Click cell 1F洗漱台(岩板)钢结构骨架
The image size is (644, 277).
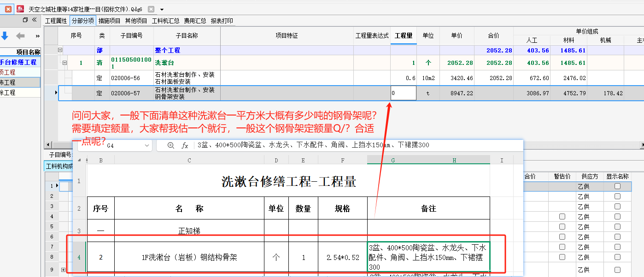pos(189,258)
